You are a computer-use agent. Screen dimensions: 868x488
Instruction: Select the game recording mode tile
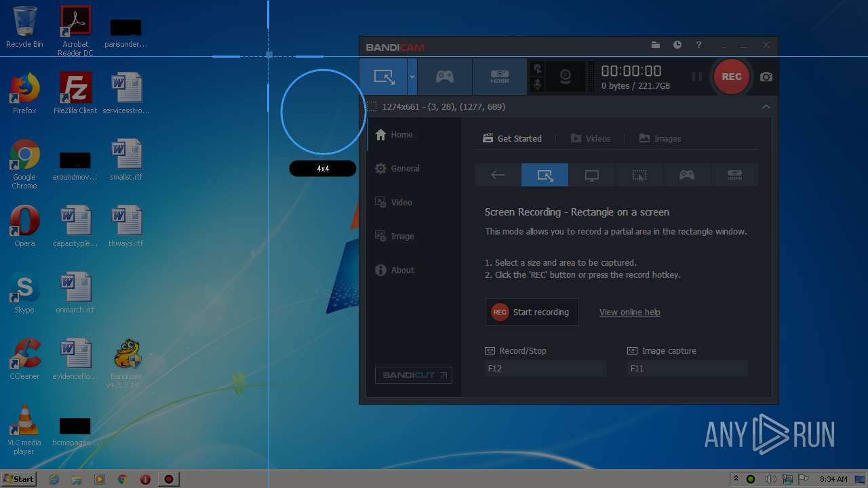tap(687, 175)
